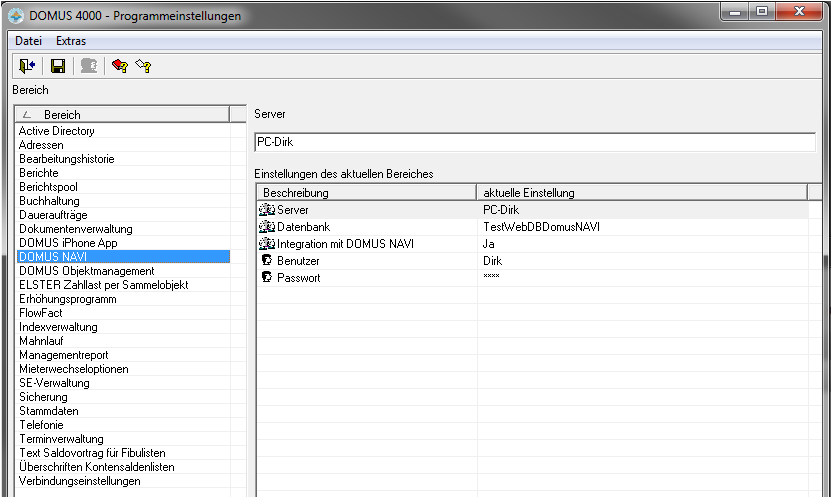Minimize the DOMUS 4000 window
832x498 pixels.
[x=735, y=12]
